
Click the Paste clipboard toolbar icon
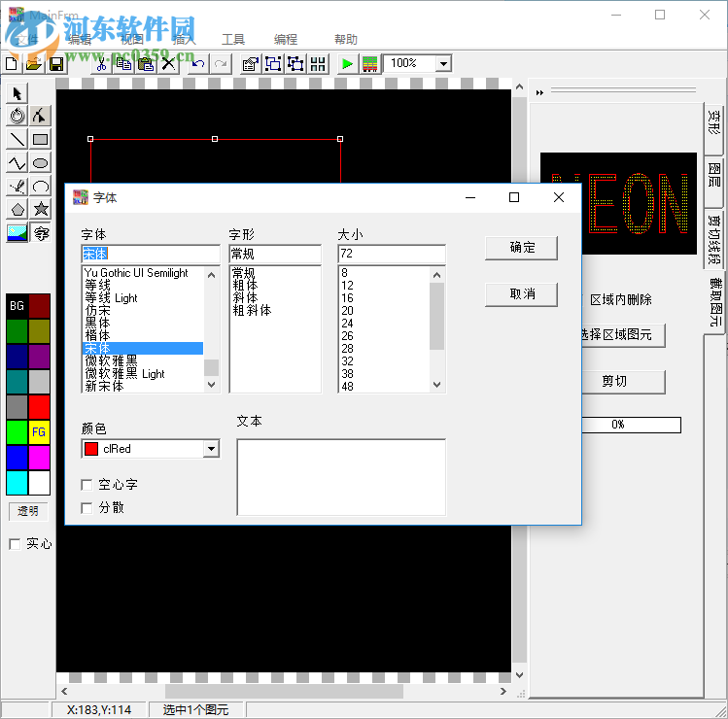coord(146,63)
